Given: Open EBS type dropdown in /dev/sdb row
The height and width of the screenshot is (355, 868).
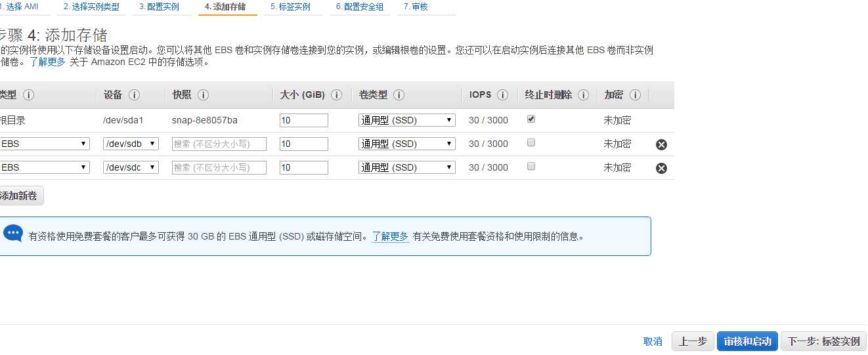Looking at the screenshot, I should click(x=44, y=144).
